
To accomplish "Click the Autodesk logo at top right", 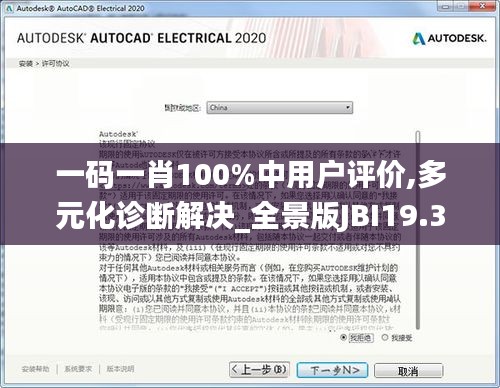I will click(449, 38).
